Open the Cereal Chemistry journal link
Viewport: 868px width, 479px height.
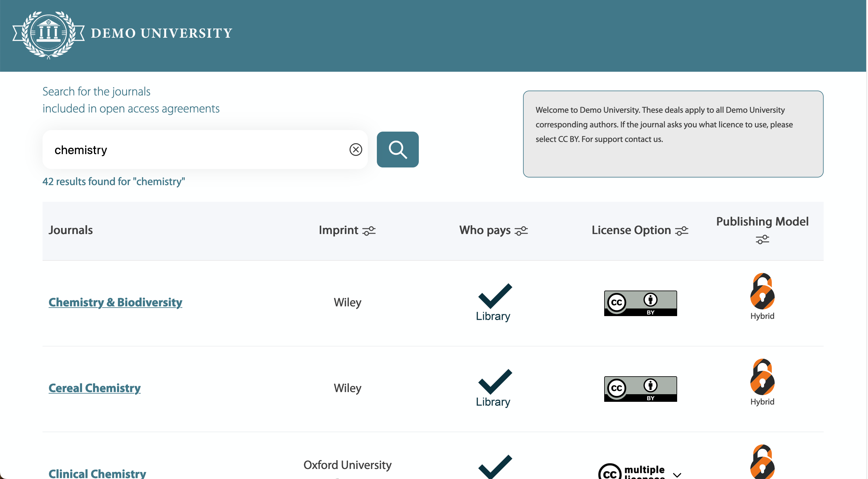click(95, 388)
